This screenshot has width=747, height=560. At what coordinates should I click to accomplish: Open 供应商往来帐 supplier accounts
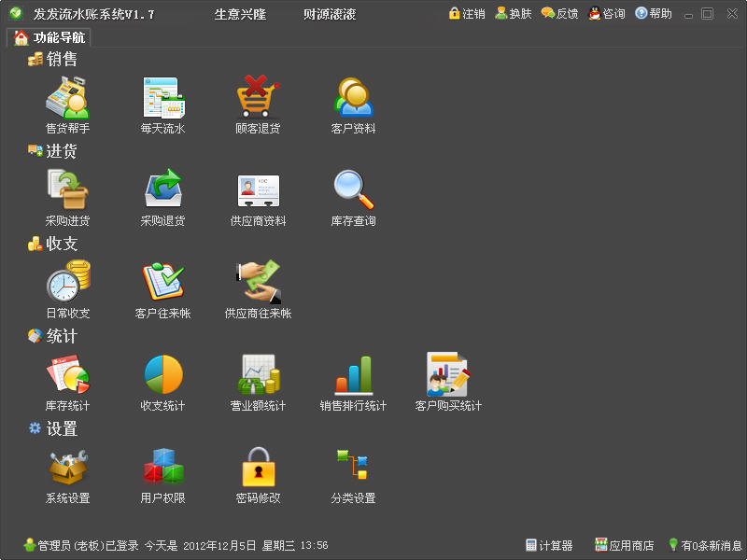pyautogui.click(x=258, y=289)
